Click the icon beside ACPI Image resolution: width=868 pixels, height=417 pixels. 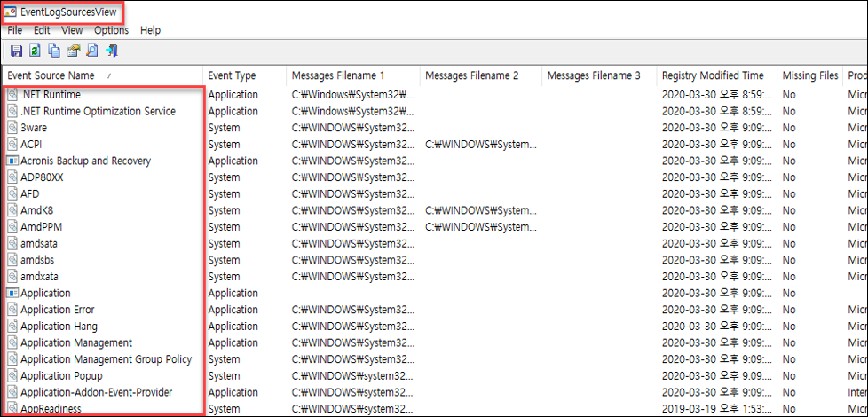click(x=12, y=145)
